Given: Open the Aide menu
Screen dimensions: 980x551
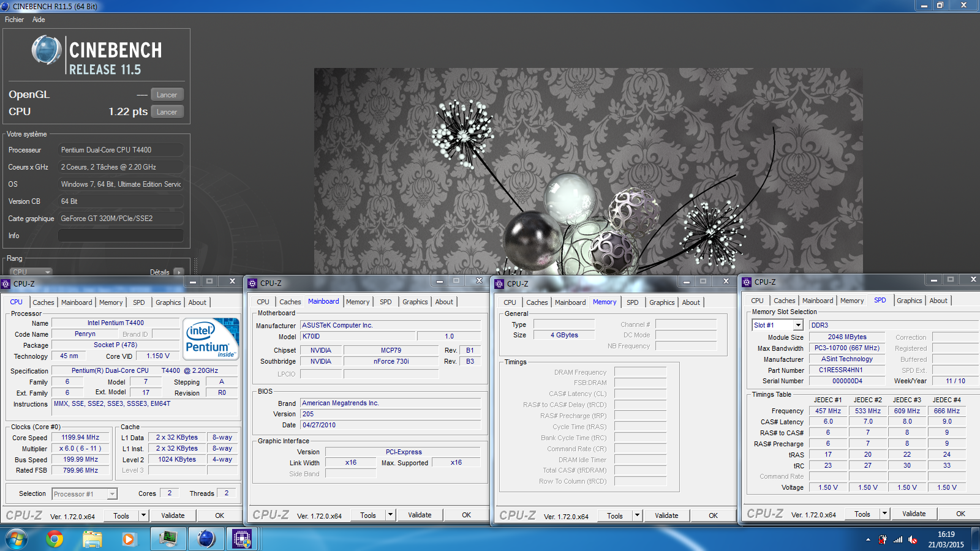Looking at the screenshot, I should 39,20.
